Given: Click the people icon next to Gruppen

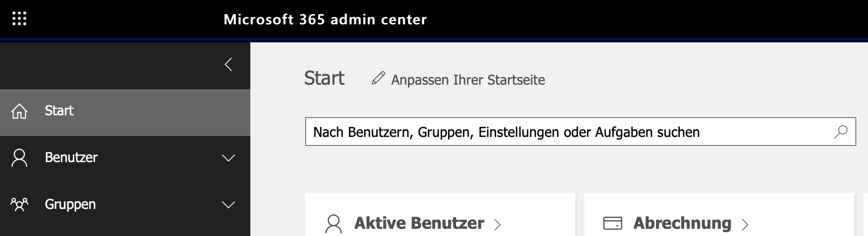Looking at the screenshot, I should (19, 204).
